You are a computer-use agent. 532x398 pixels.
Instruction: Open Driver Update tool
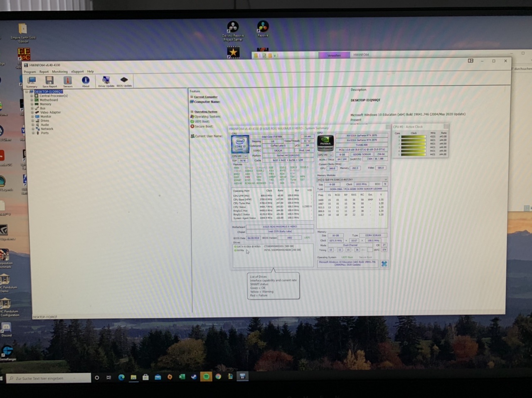pos(106,81)
